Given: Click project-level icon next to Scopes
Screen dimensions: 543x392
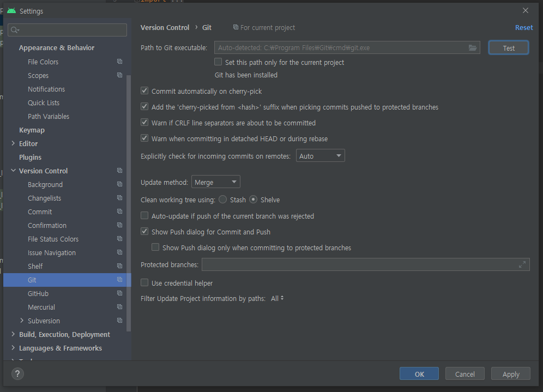Looking at the screenshot, I should [119, 75].
